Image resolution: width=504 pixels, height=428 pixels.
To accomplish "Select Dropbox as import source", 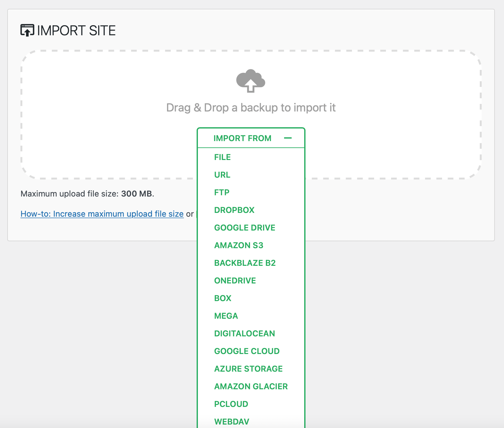I will click(x=234, y=210).
